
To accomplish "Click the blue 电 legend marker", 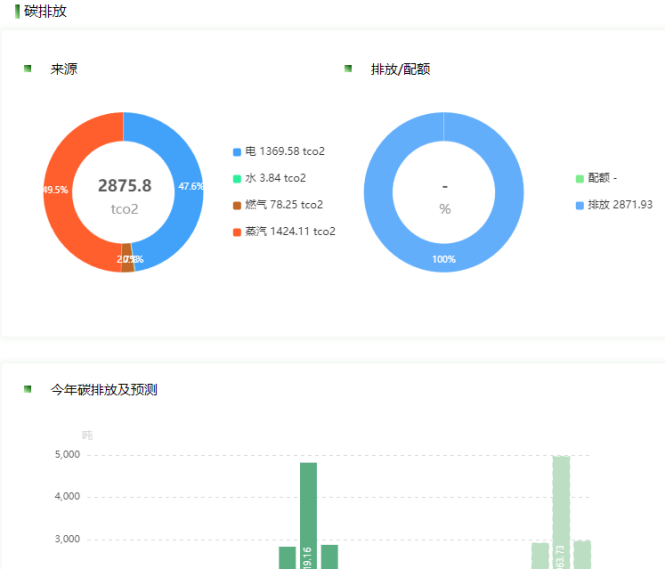I will click(237, 152).
